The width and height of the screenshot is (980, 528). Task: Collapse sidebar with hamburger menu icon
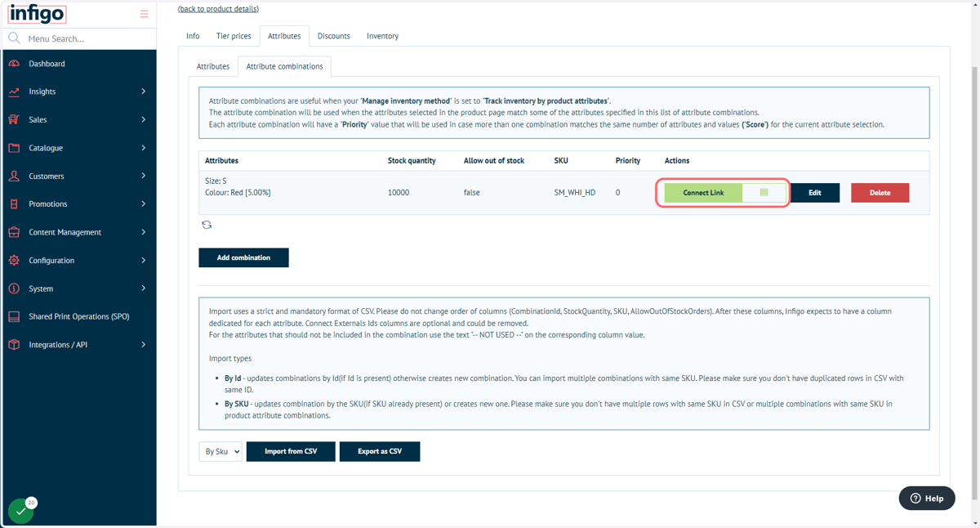point(144,14)
